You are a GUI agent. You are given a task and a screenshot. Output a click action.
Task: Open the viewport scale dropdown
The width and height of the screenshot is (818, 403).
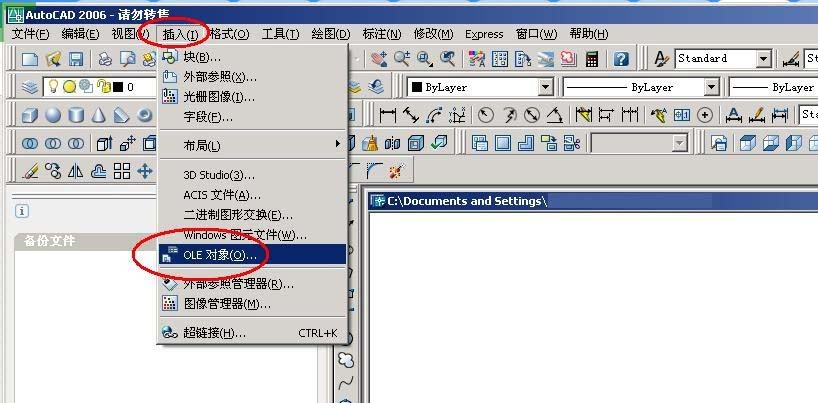point(680,143)
